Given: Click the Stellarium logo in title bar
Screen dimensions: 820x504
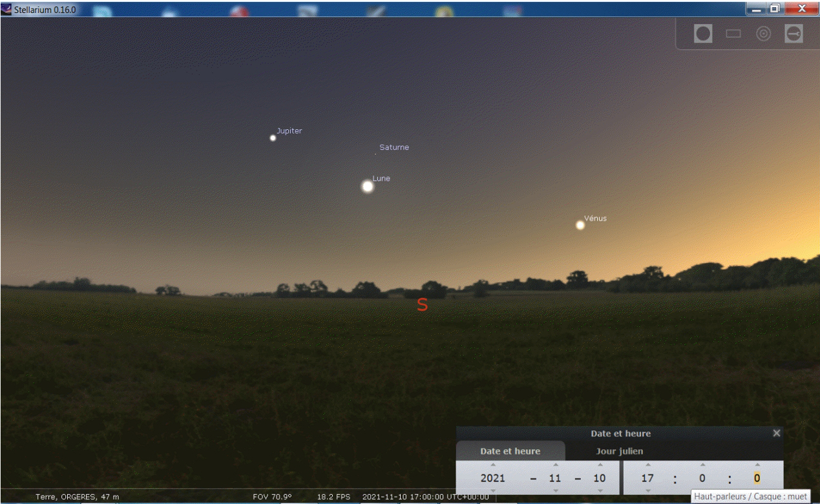Looking at the screenshot, I should coord(7,8).
